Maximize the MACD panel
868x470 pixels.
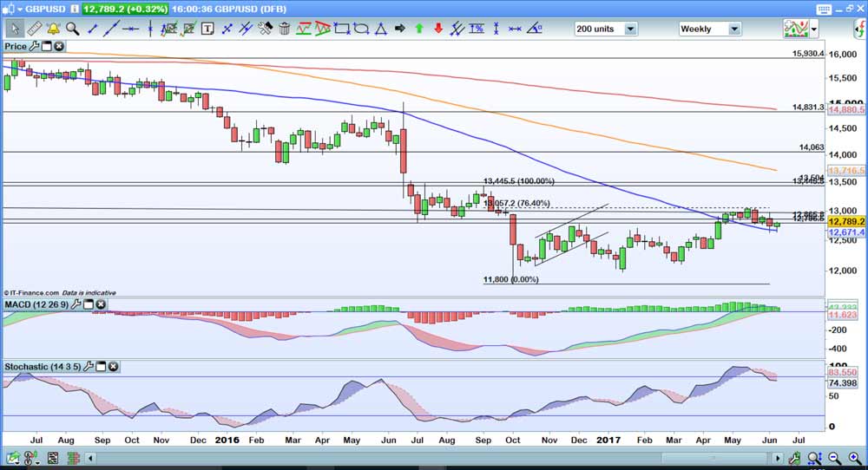[x=89, y=304]
